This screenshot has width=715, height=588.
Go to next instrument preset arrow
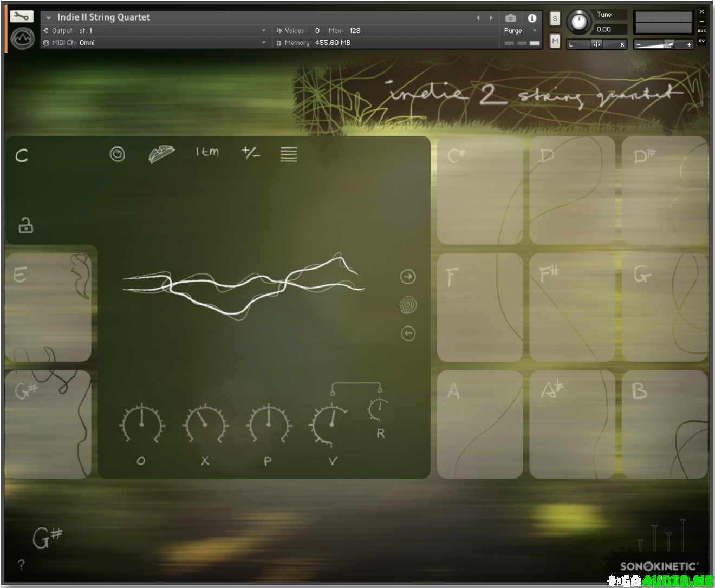tap(491, 18)
